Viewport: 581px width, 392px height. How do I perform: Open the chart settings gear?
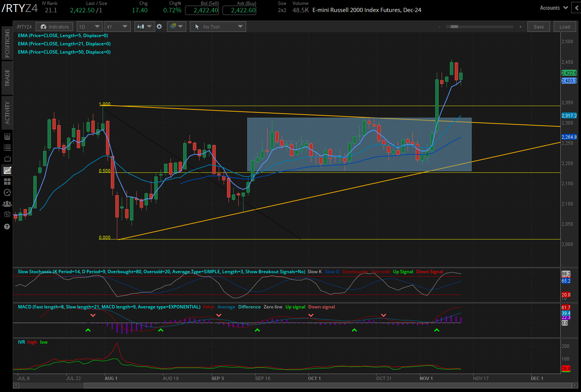pos(159,27)
